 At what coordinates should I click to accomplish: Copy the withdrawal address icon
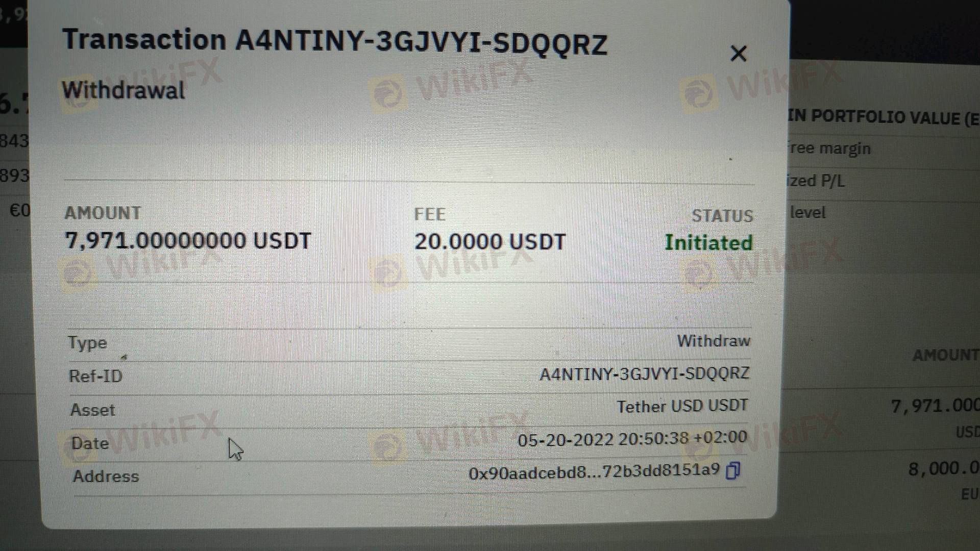click(x=733, y=470)
